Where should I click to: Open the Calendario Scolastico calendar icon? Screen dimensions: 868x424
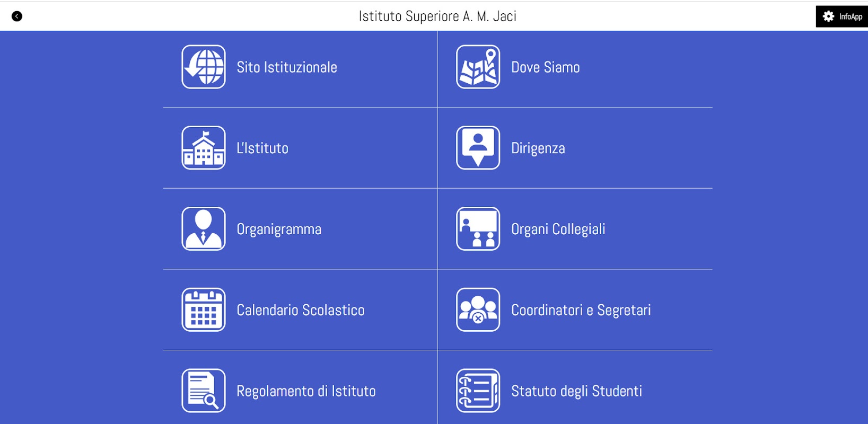(204, 310)
